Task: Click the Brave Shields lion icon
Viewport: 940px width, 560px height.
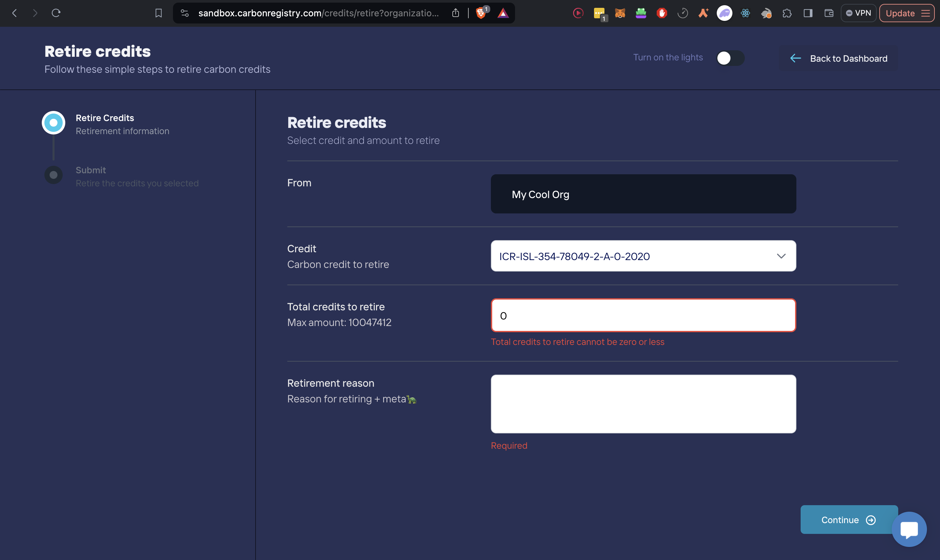Action: coord(480,13)
